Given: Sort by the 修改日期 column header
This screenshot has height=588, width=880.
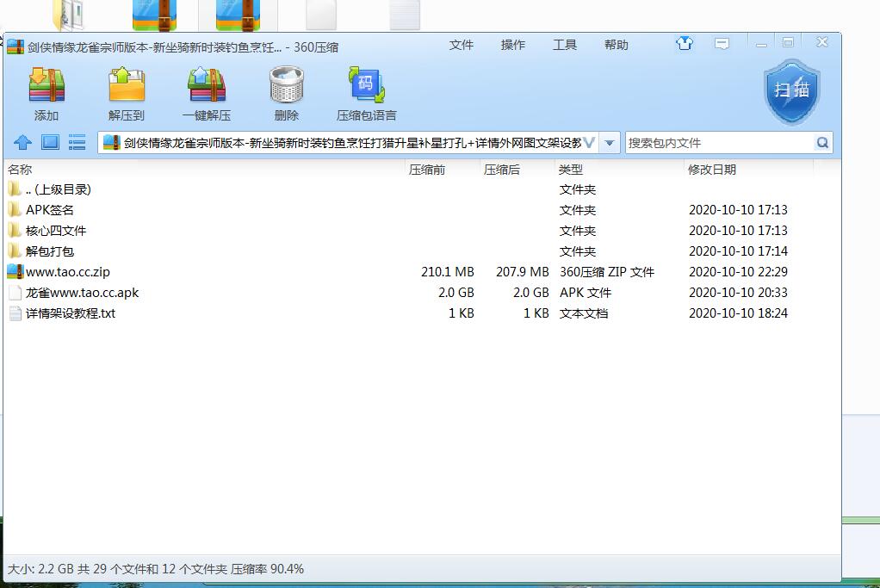Looking at the screenshot, I should (712, 170).
